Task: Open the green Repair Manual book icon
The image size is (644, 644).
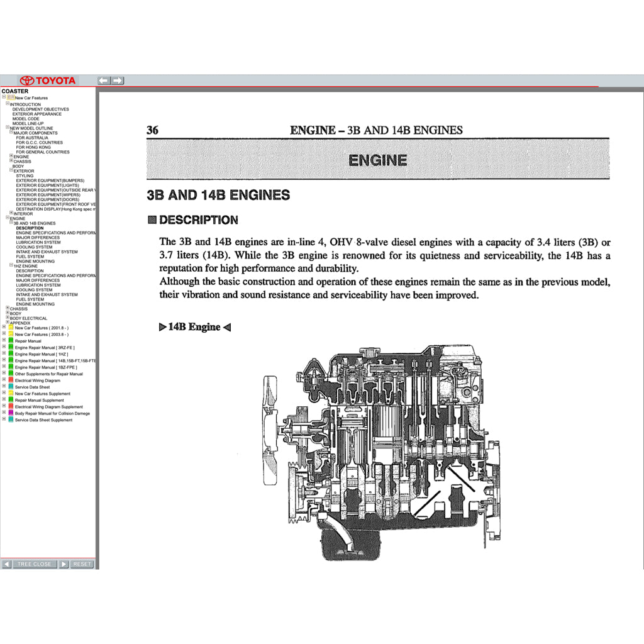Action: click(x=11, y=341)
